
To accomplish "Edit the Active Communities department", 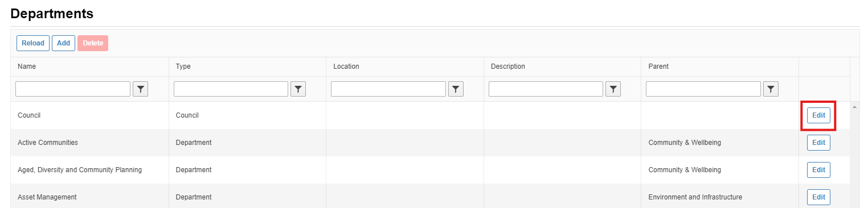I will tap(818, 143).
